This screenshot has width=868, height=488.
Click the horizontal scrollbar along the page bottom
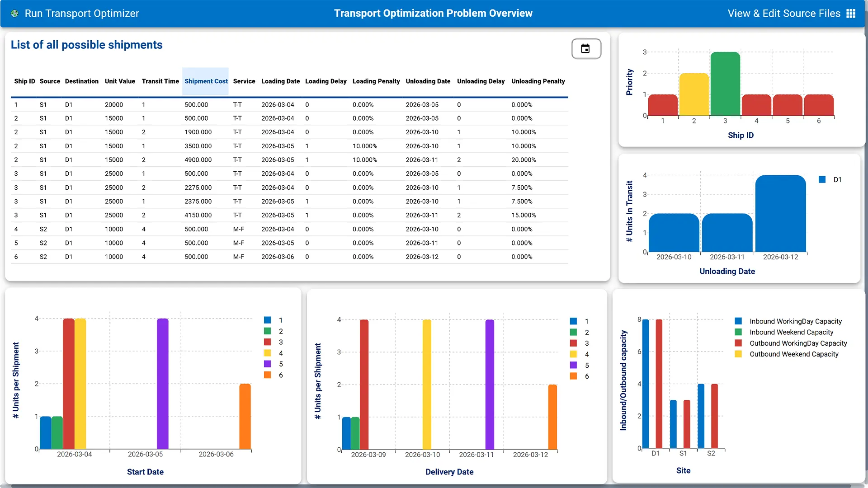(x=432, y=486)
